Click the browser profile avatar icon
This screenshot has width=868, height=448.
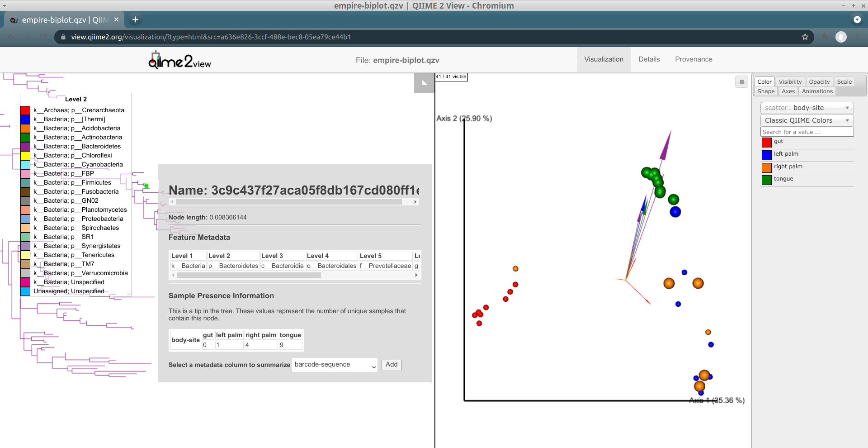click(841, 37)
